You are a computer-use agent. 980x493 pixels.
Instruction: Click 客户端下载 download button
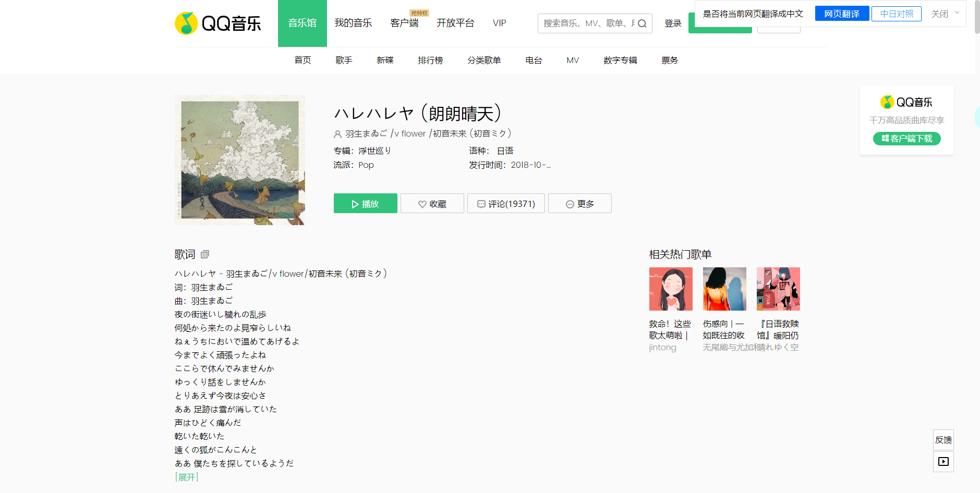coord(906,139)
